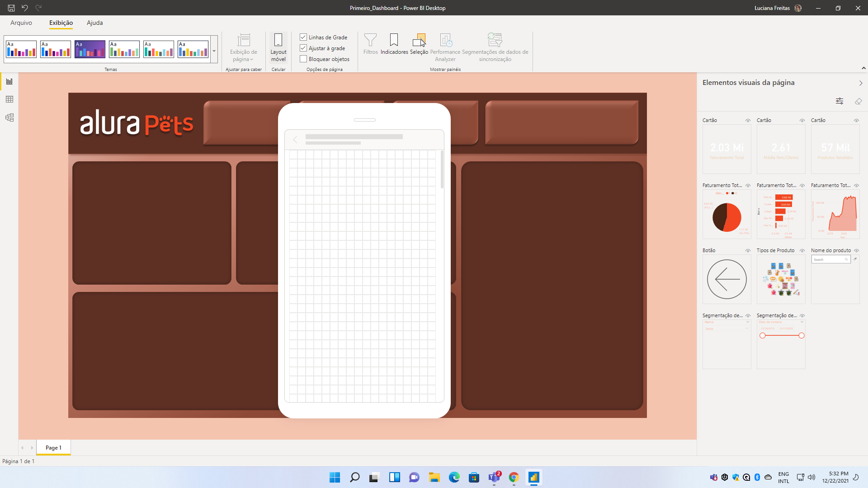Select the Botão back-arrow thumbnail

click(x=726, y=279)
